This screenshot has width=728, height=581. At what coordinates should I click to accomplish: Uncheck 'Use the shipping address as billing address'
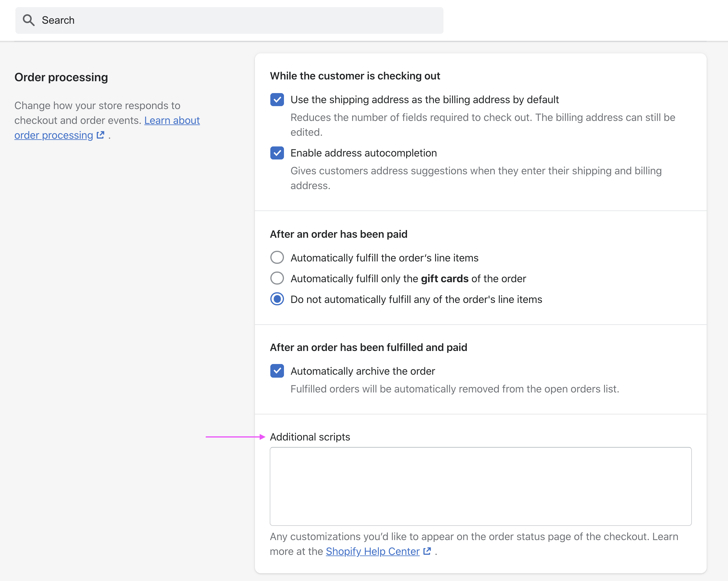(277, 100)
